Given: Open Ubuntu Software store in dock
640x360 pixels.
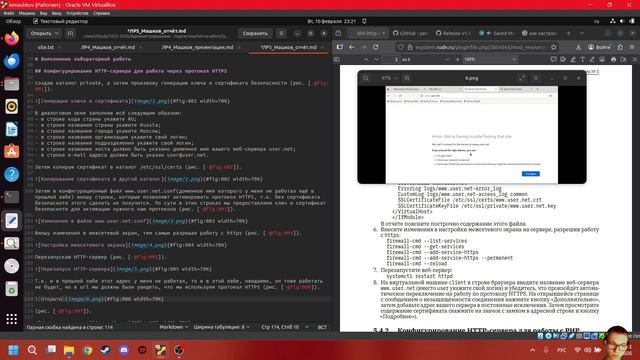Looking at the screenshot, I should pos(11,152).
